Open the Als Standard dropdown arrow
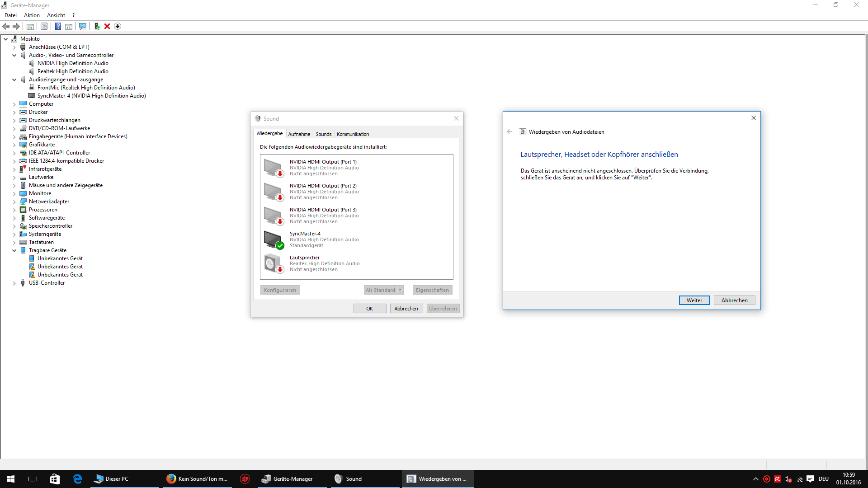The width and height of the screenshot is (868, 488). tap(400, 290)
